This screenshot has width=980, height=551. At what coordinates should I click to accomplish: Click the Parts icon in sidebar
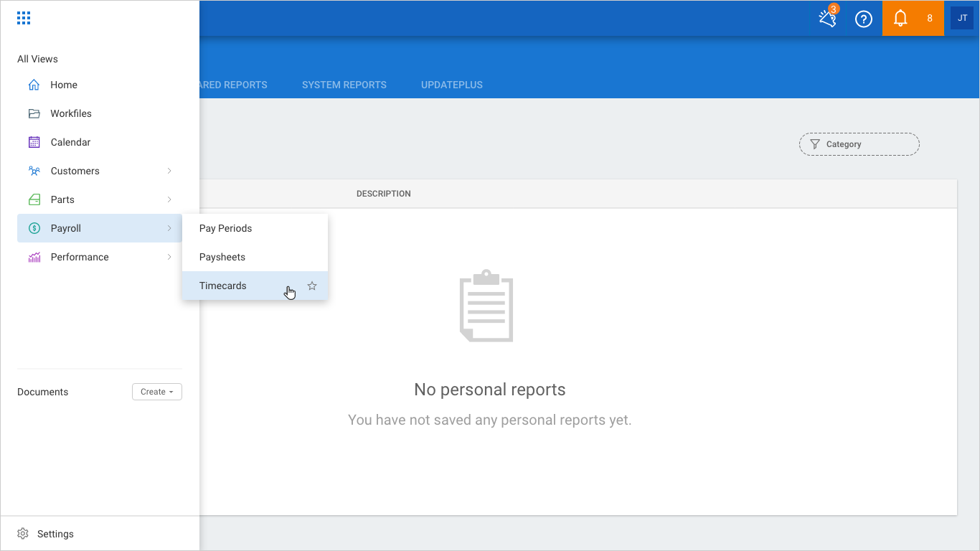[x=34, y=199]
